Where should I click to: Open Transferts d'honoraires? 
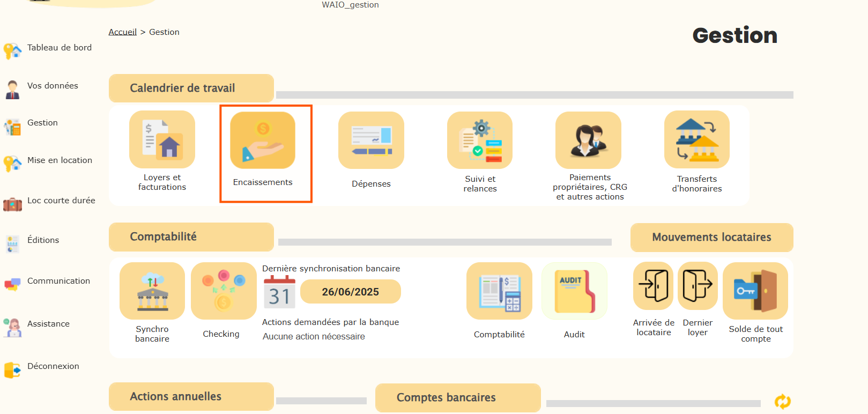696,140
